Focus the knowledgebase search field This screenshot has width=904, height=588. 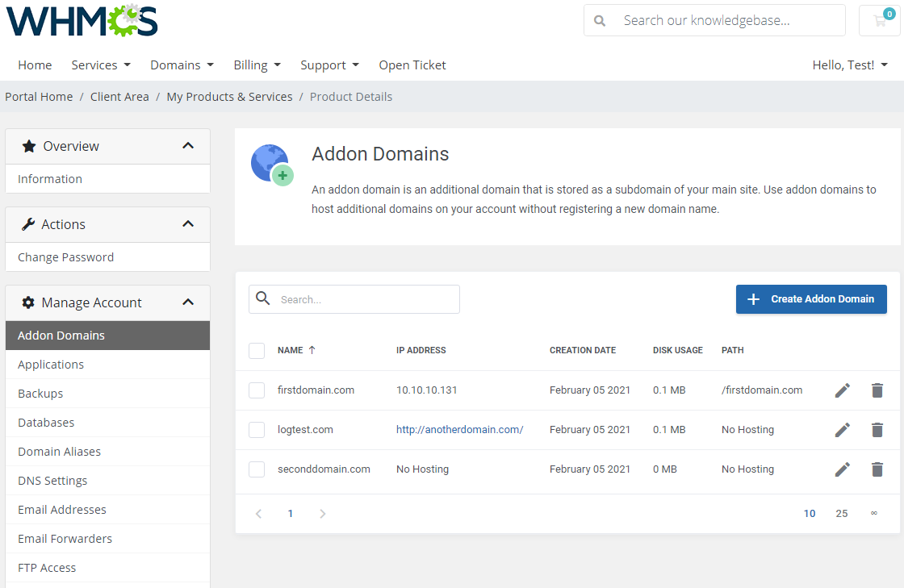coord(715,21)
